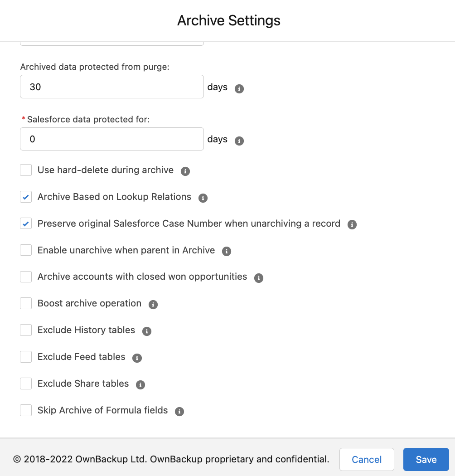Open info icon beside 'Exclude Share tables'
This screenshot has width=455, height=476.
pyautogui.click(x=140, y=384)
